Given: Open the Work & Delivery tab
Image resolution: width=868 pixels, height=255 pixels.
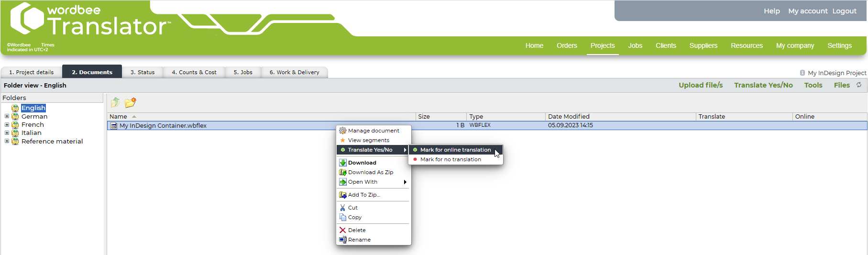Looking at the screenshot, I should coord(294,72).
